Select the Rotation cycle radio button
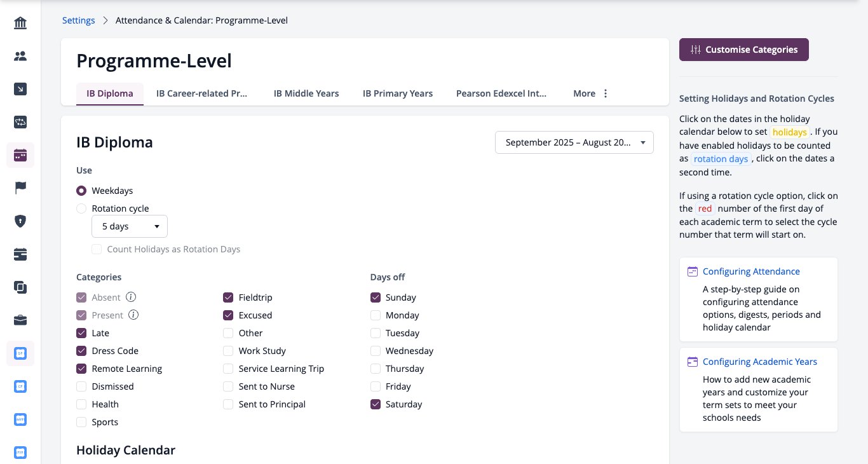 81,208
